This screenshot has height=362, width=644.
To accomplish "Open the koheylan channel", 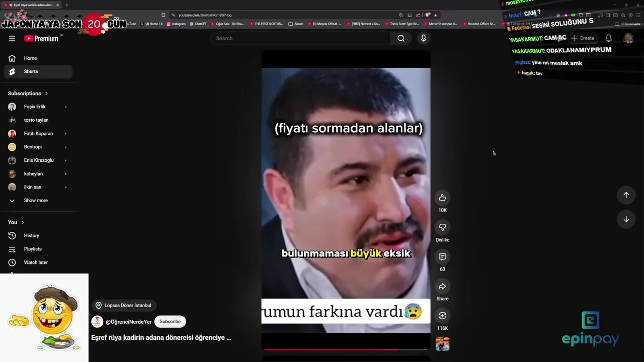I will click(38, 173).
